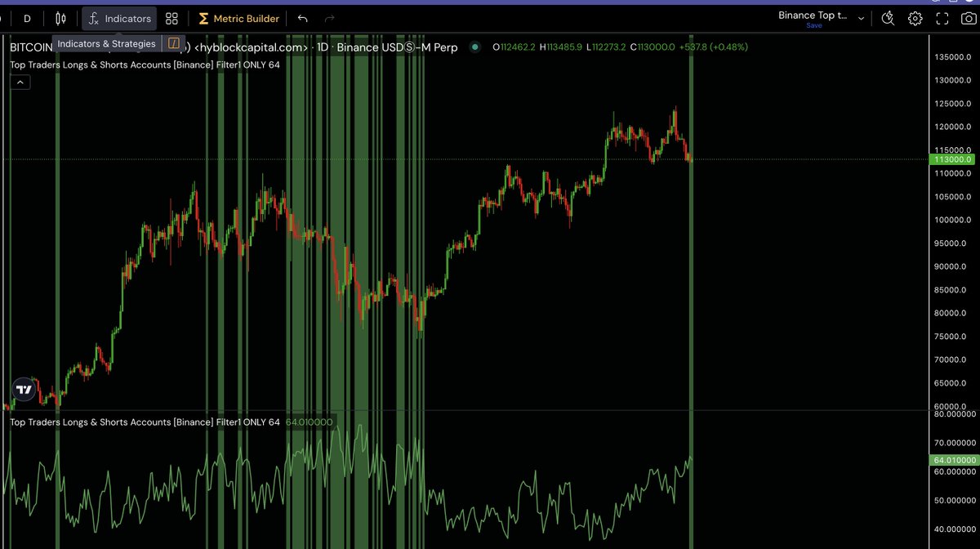Screen dimensions: 980x549
Task: Click the TradingView logo
Action: click(24, 390)
